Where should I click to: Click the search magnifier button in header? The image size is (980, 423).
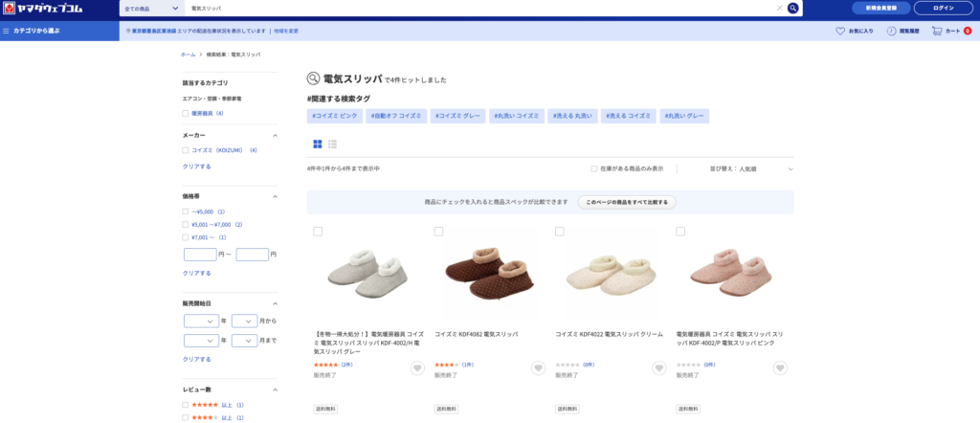point(792,8)
